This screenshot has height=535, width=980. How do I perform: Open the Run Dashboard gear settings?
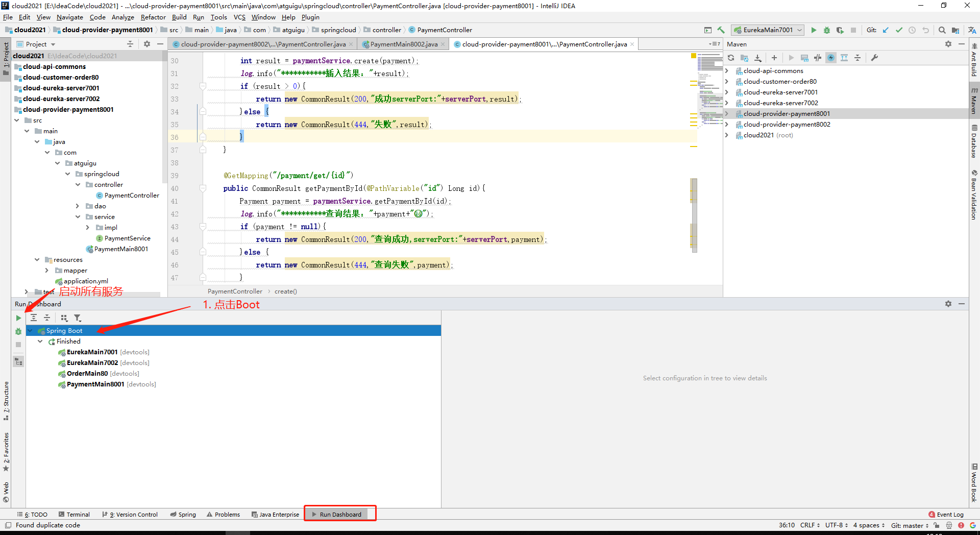(948, 304)
